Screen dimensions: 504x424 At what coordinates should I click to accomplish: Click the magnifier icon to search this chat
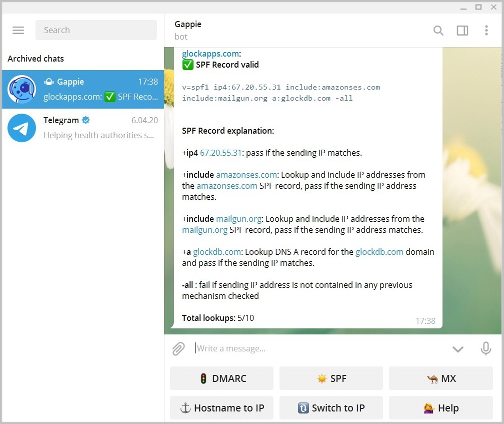tap(438, 30)
